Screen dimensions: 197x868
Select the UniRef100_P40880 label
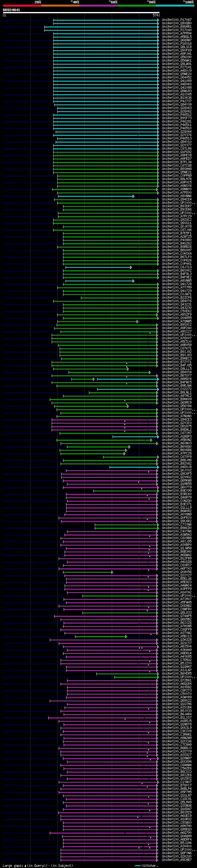(x=177, y=240)
